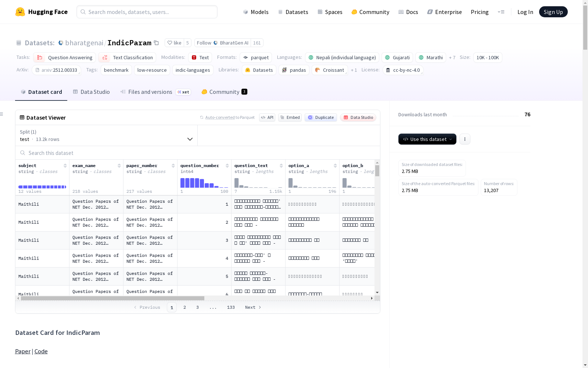
Task: Open the arxiv:2512.00333 tag
Action: pos(56,70)
